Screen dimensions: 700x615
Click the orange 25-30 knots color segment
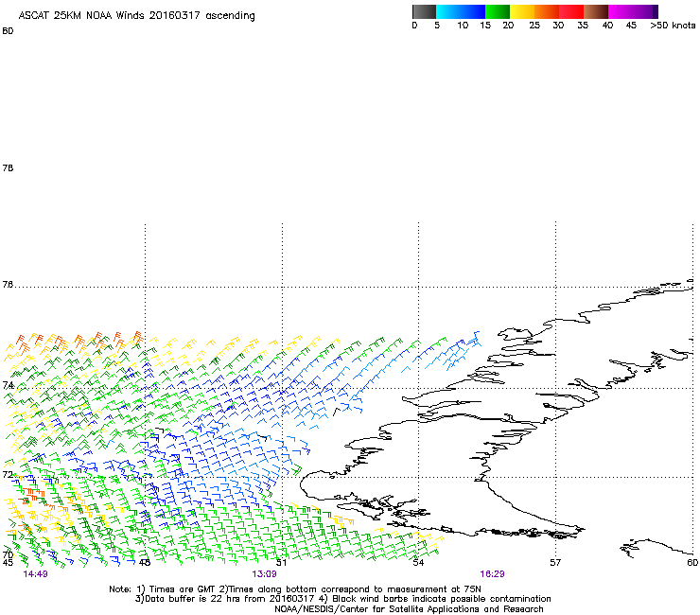pos(547,11)
